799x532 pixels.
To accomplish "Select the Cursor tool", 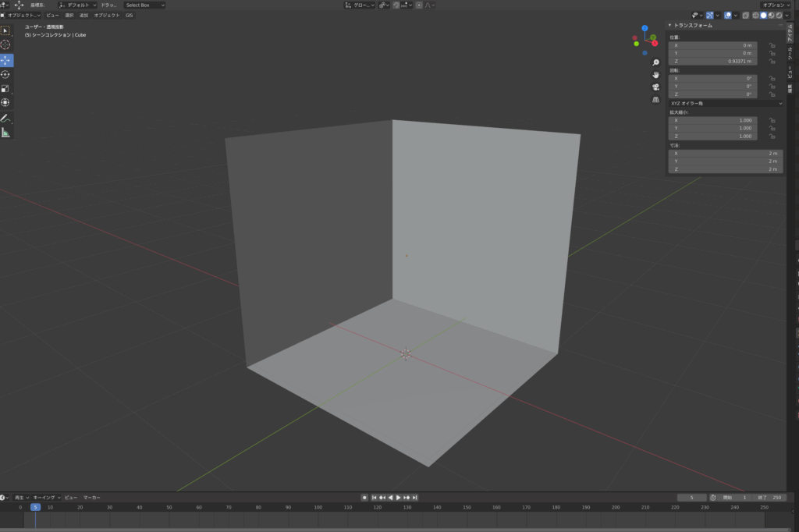I will [6, 45].
